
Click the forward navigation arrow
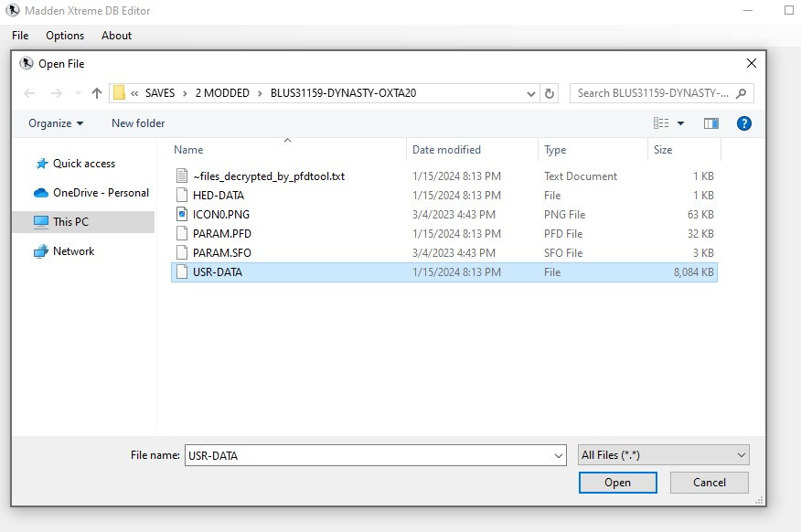pos(56,93)
